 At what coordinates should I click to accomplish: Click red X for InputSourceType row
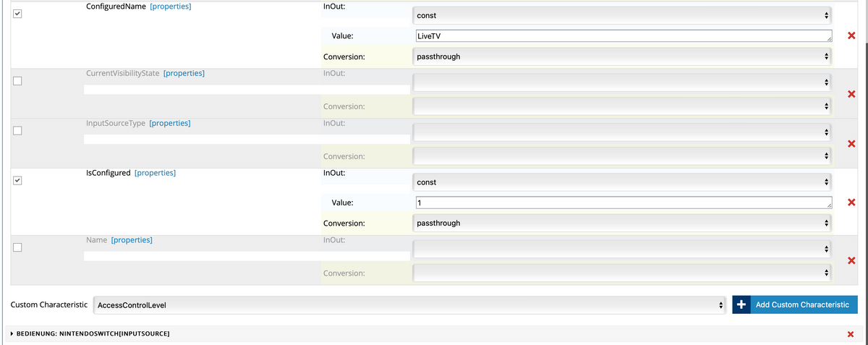click(x=851, y=144)
